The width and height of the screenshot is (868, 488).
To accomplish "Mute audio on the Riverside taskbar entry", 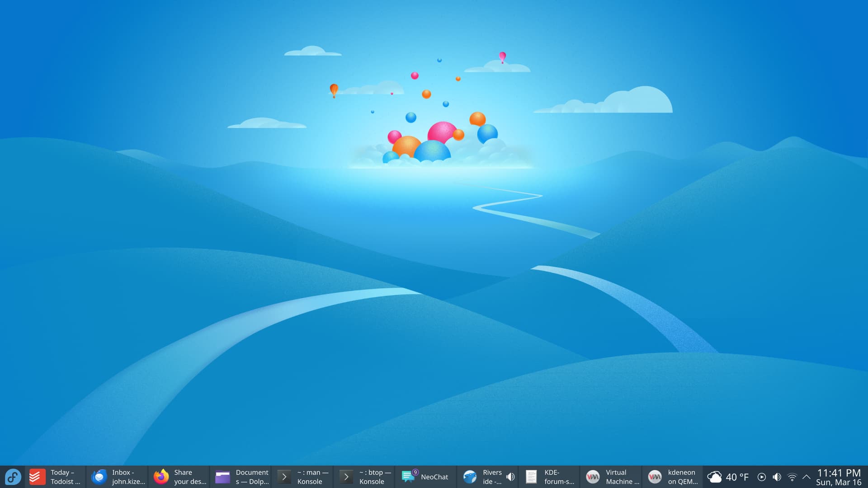I will [x=510, y=477].
